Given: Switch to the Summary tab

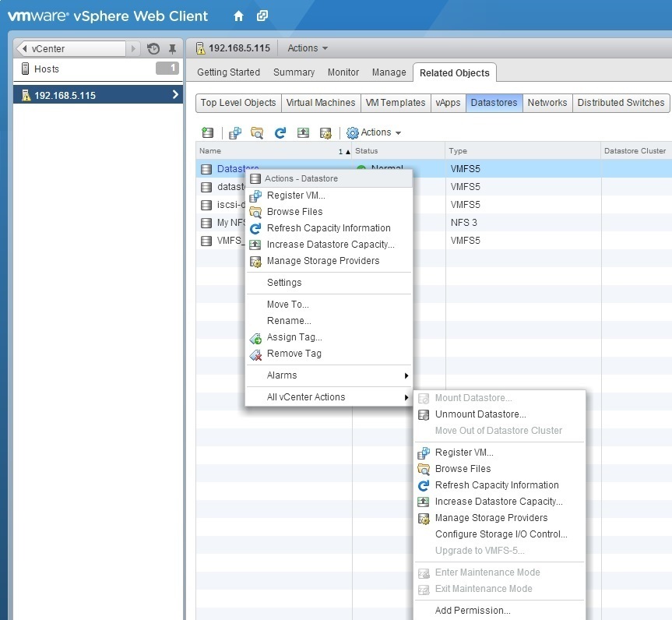Looking at the screenshot, I should [x=294, y=72].
